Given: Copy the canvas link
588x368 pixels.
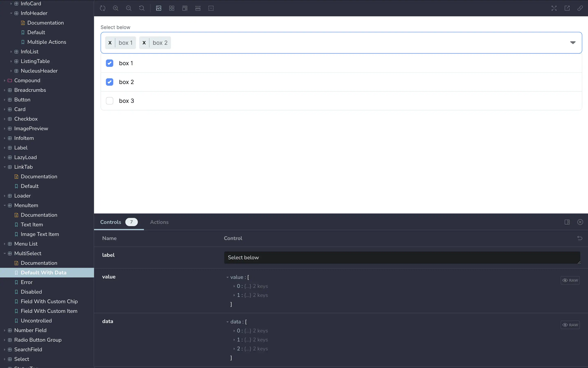Looking at the screenshot, I should (580, 8).
